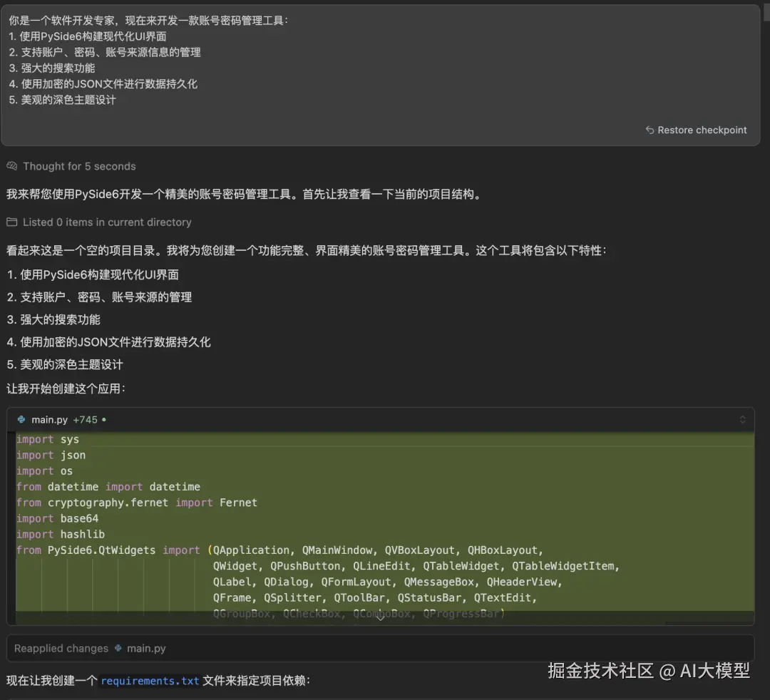Click Restore checkpoint button
The height and width of the screenshot is (700, 770).
coord(696,130)
